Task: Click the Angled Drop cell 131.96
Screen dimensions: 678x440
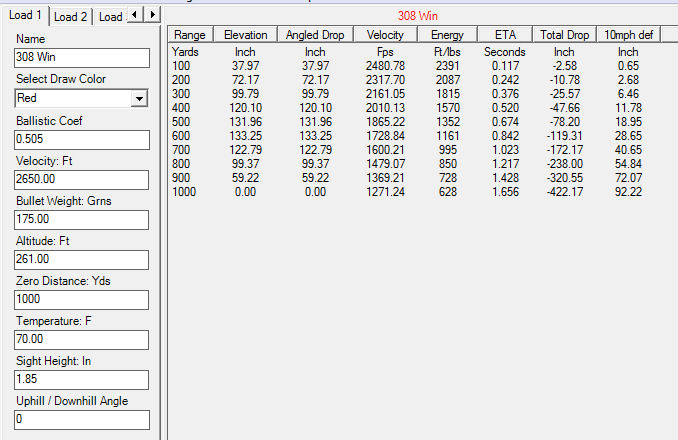Action: 316,122
